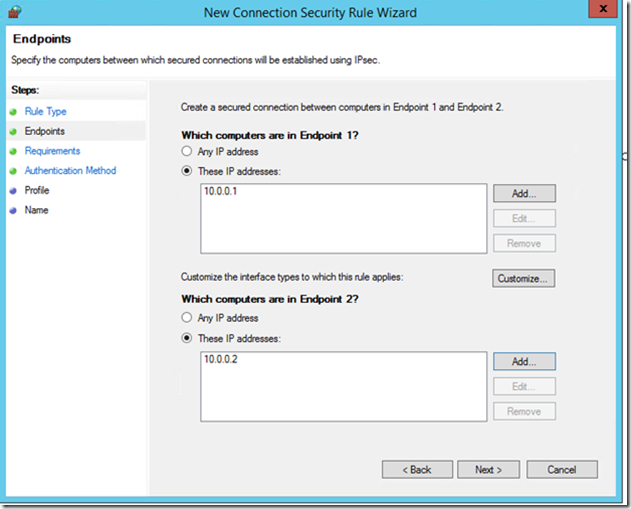
Task: Select Any IP address for Endpoint 1
Action: click(x=186, y=151)
